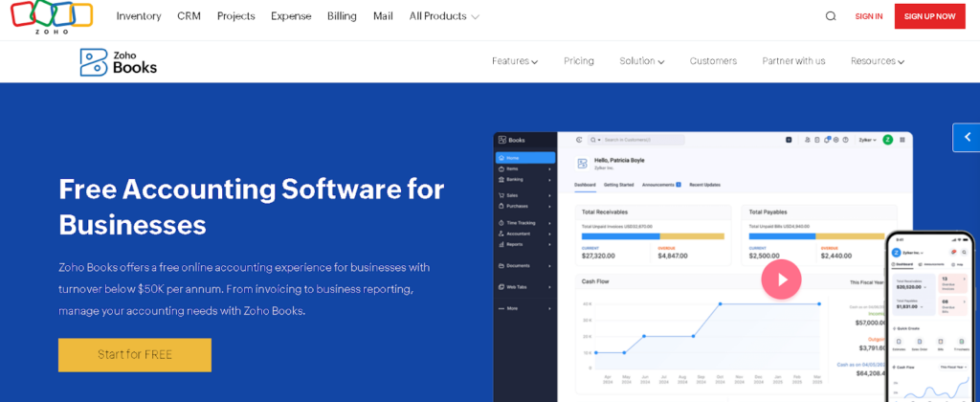Viewport: 980px width, 402px height.
Task: Click the Reports chart icon in the preview sidebar
Action: pos(501,244)
